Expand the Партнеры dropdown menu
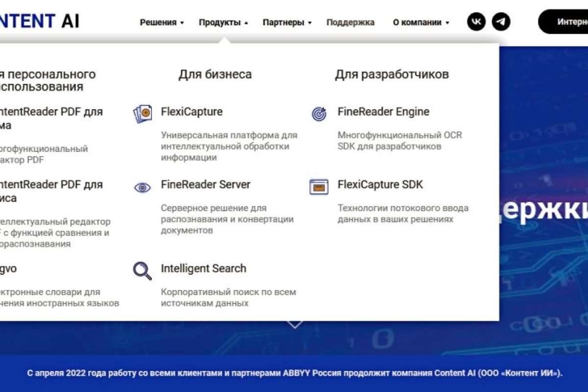The width and height of the screenshot is (588, 392). [x=287, y=23]
